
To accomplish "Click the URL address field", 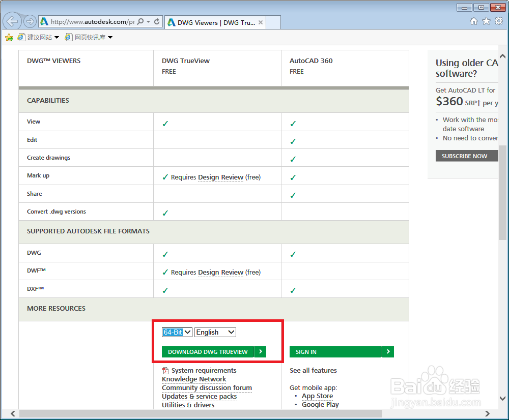I will point(93,22).
